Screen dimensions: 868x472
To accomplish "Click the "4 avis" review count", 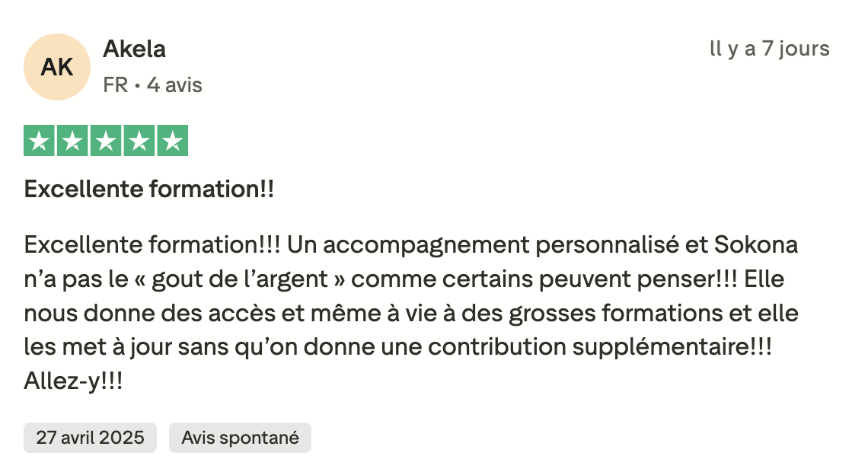I will tap(174, 85).
